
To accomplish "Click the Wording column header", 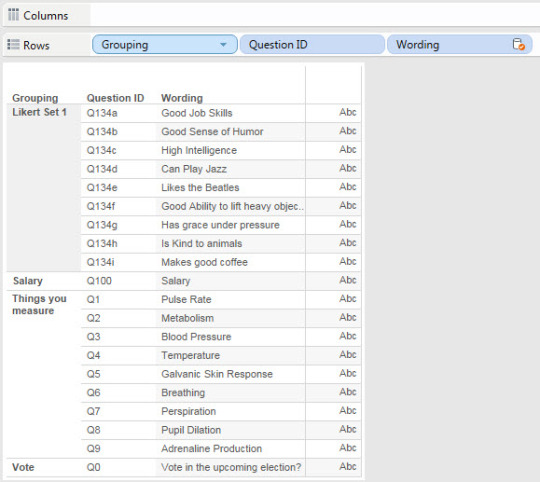I will coord(182,98).
